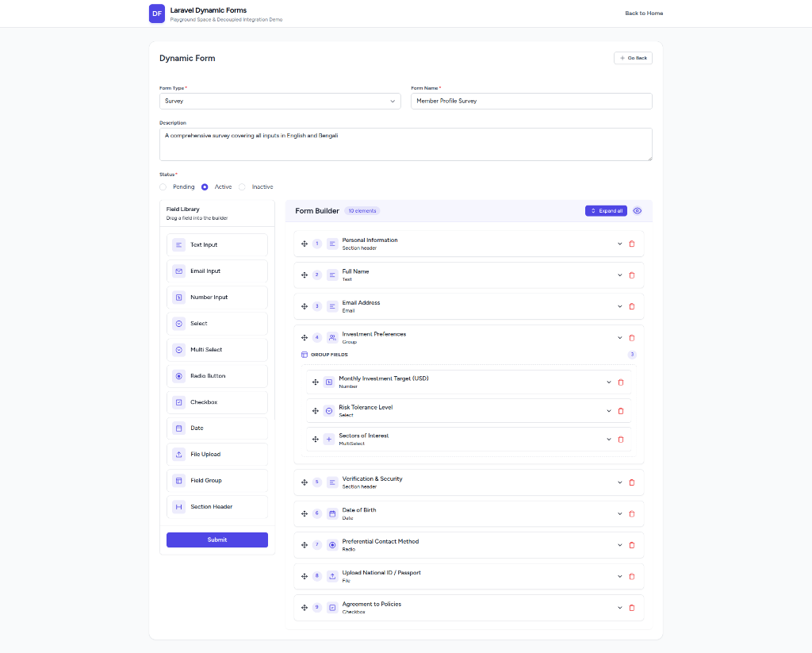Screen dimensions: 812x653
Task: Select the Pending status radio
Action: tap(163, 187)
